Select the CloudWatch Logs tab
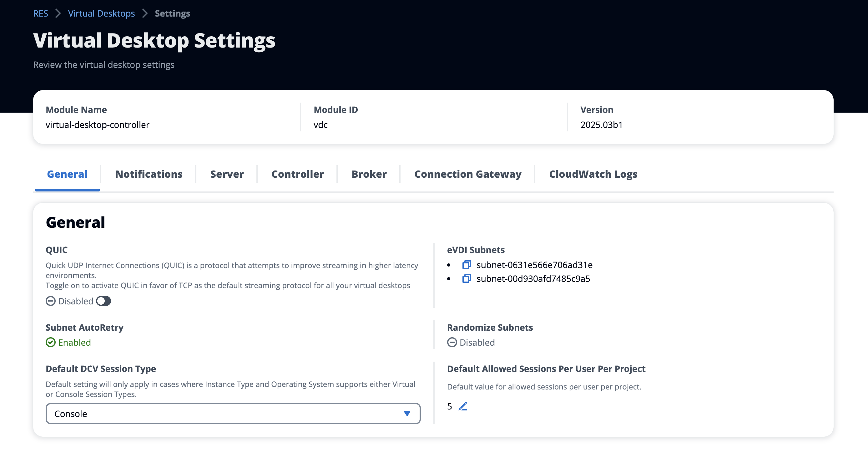The image size is (868, 468). point(593,174)
